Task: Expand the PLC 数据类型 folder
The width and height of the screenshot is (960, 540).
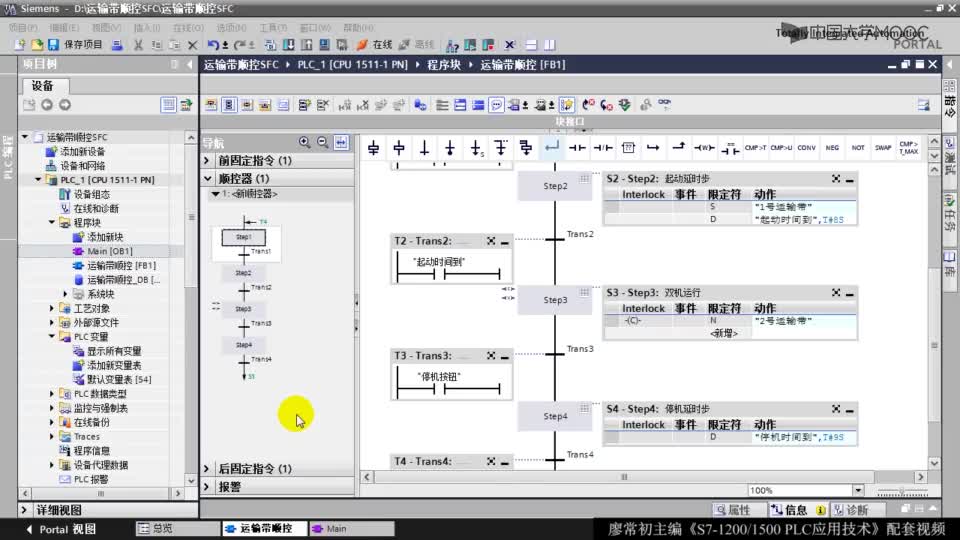Action: pyautogui.click(x=52, y=394)
